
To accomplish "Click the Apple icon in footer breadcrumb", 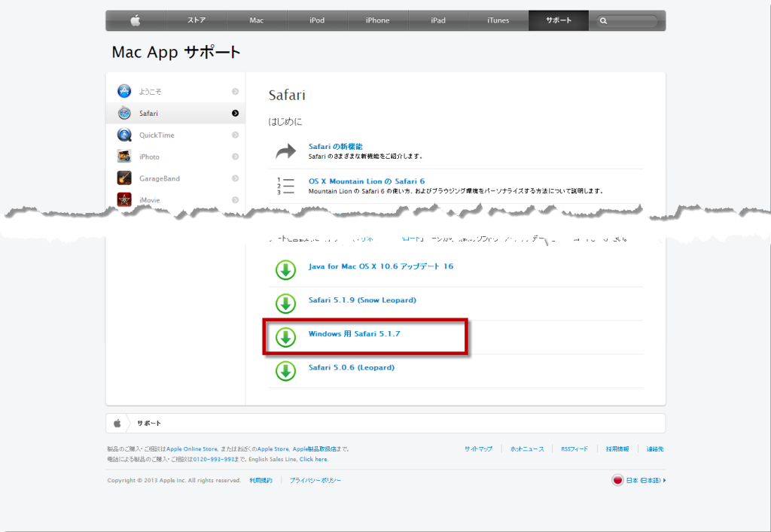I will 117,424.
